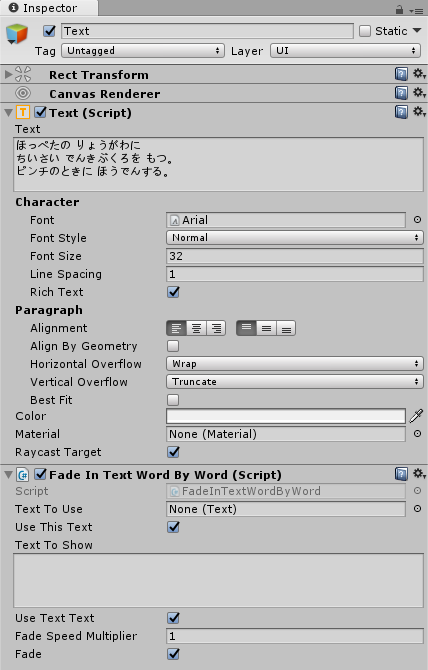This screenshot has width=428, height=670.
Task: Disable Fade In Text Word By Word component
Action: point(41,474)
